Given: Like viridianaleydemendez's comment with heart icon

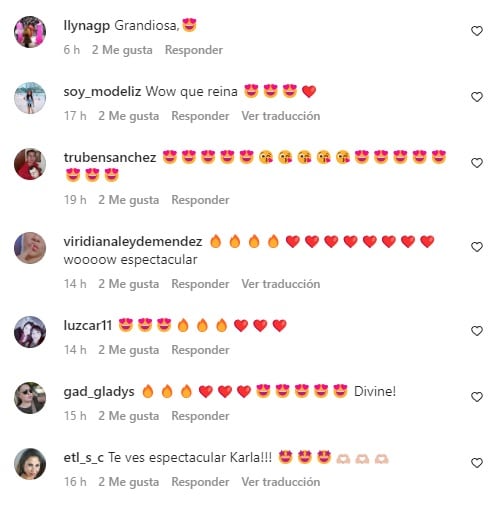Looking at the screenshot, I should (477, 247).
